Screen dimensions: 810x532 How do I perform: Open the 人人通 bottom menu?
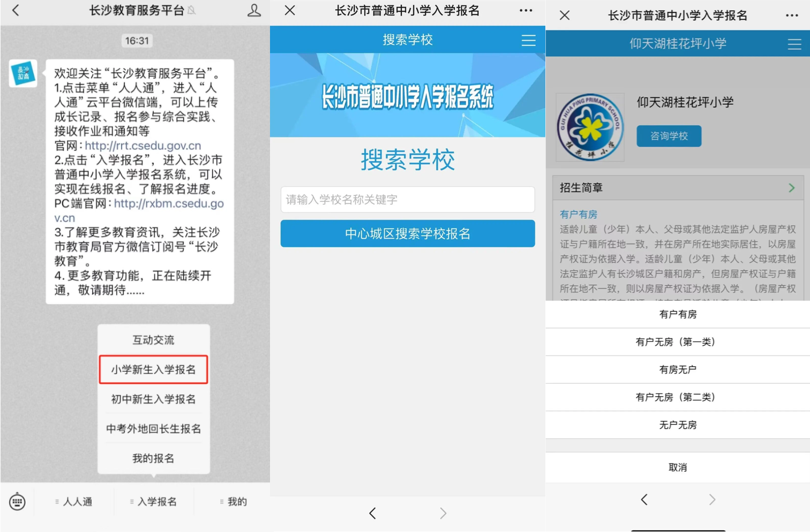pyautogui.click(x=74, y=501)
